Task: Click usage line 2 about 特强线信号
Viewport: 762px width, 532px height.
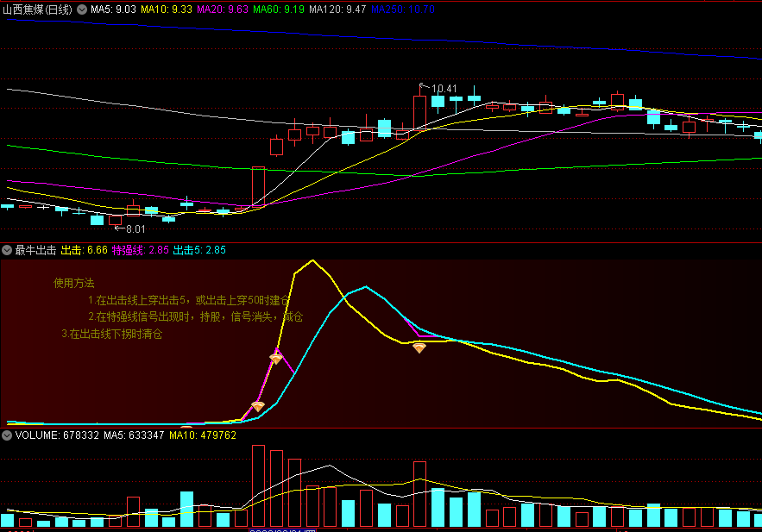Action: [195, 317]
